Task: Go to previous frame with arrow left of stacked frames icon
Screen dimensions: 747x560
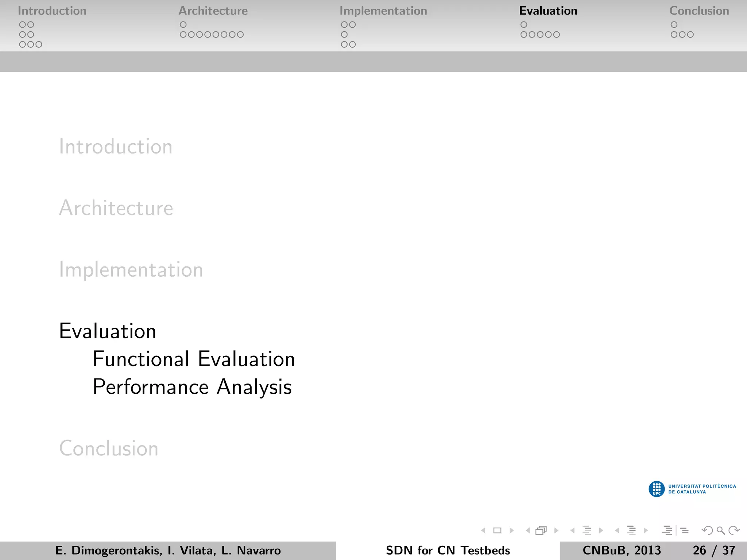Action: [x=528, y=530]
